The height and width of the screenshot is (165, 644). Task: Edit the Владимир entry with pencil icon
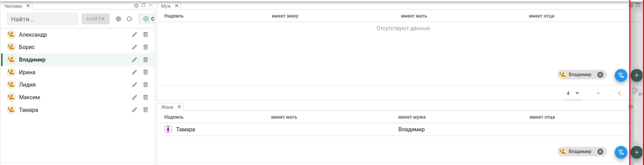point(135,59)
